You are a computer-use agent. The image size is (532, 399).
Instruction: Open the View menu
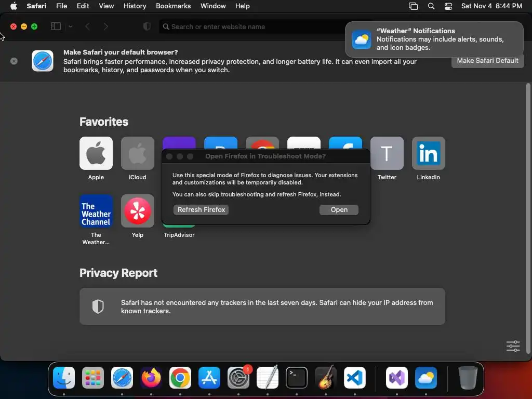(106, 6)
